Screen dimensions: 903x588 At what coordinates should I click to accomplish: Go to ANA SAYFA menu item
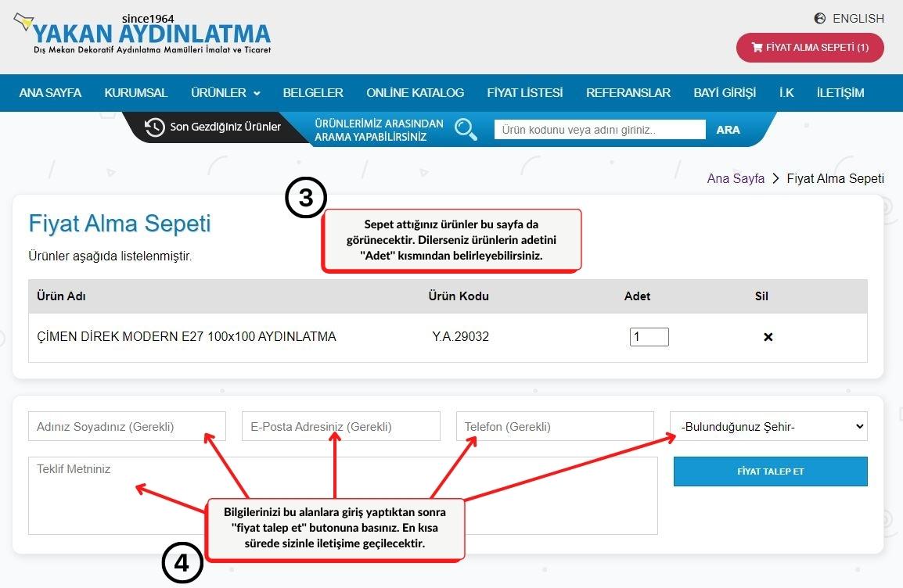pos(50,93)
